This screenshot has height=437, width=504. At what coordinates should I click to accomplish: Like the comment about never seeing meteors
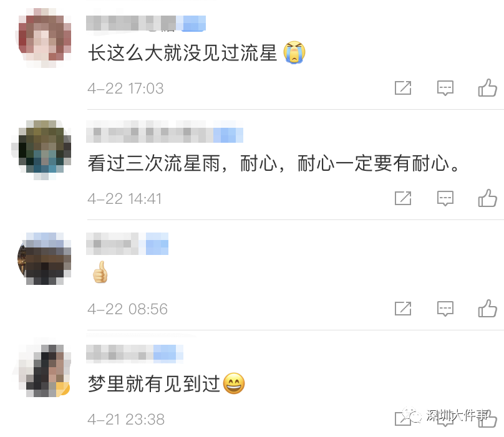click(487, 88)
